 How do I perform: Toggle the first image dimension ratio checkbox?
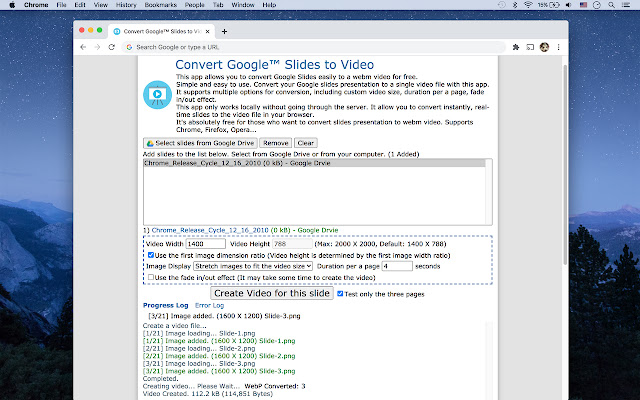point(150,255)
